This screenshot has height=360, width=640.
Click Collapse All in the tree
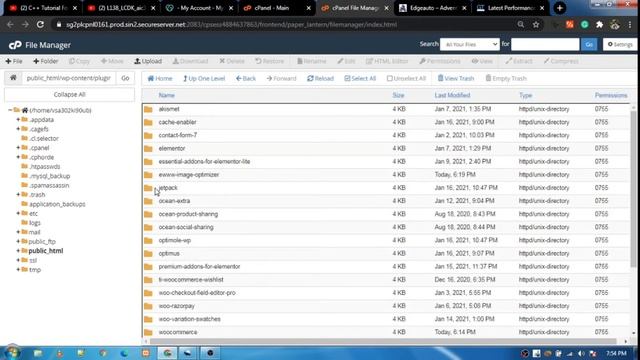(69, 94)
